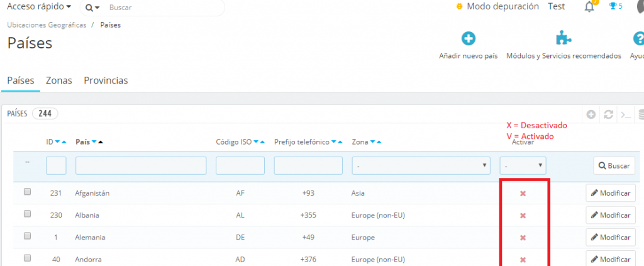Open Módulos y Servicios recomendados puzzle icon
The image size is (644, 266).
click(563, 39)
